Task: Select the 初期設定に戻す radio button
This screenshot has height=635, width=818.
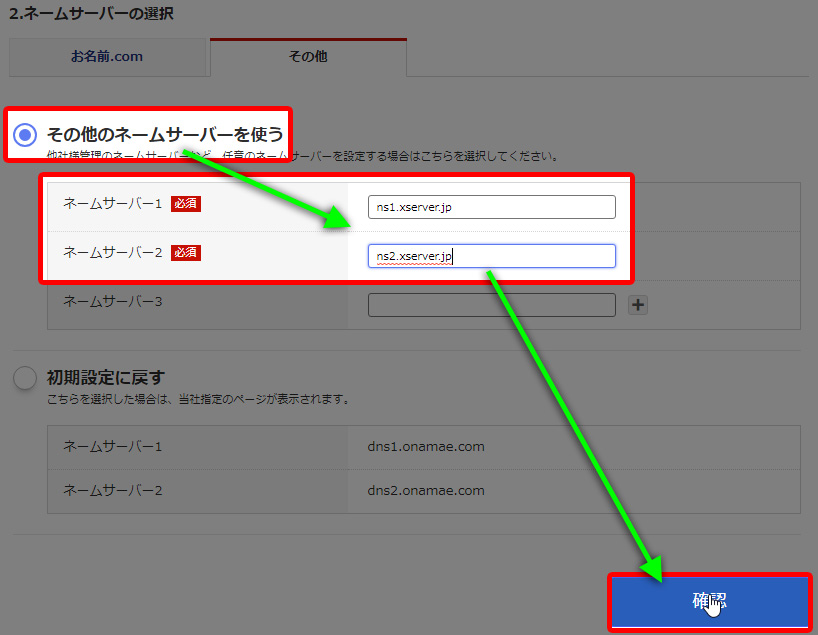Action: point(25,378)
